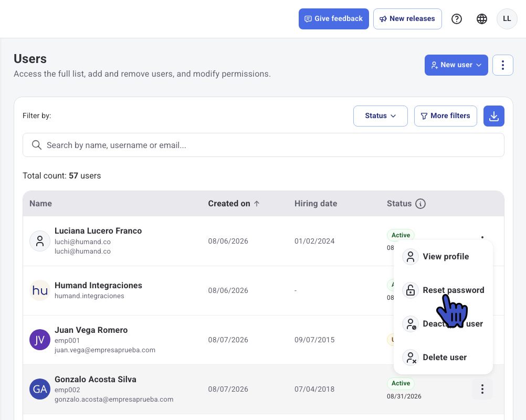Open the LL account avatar
The width and height of the screenshot is (526, 420).
[507, 19]
